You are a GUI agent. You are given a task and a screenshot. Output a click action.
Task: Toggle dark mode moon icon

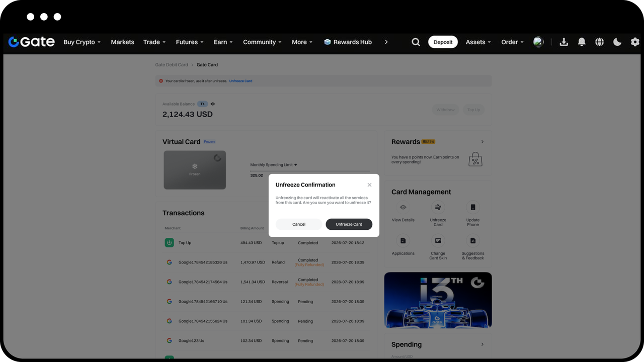[617, 42]
